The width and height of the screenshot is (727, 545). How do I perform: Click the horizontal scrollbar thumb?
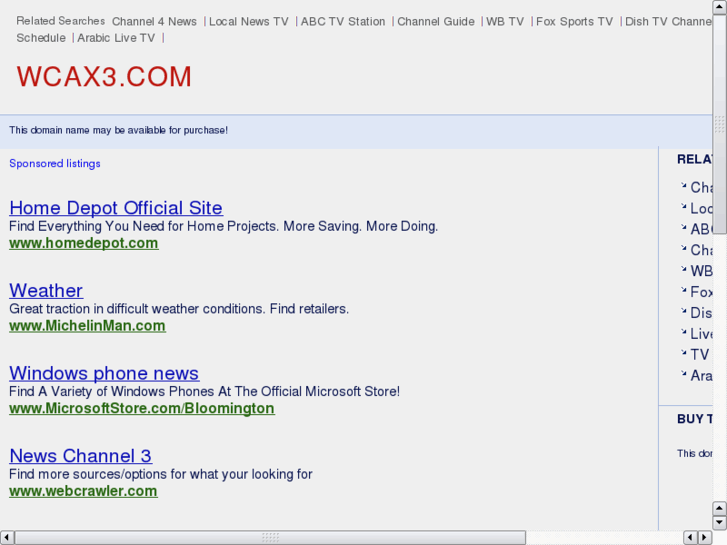[270, 538]
